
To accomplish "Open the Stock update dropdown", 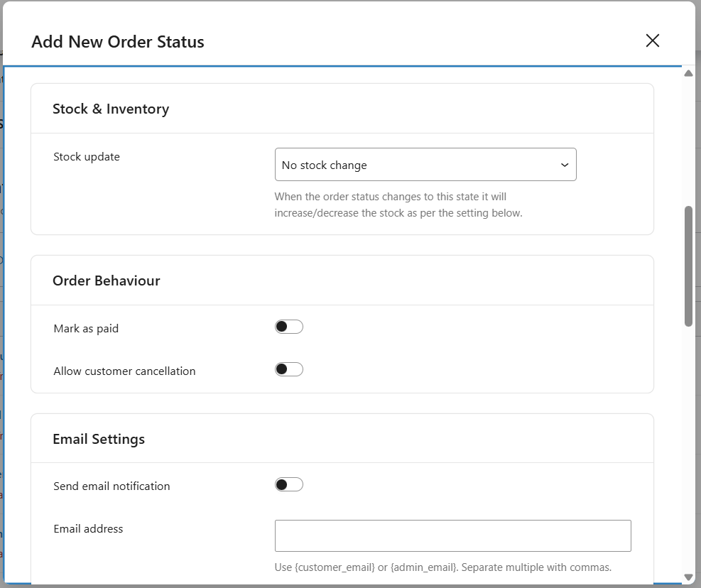I will [425, 165].
